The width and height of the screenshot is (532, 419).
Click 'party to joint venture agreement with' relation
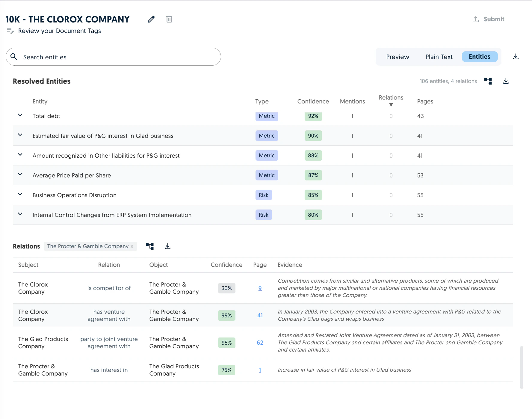pos(109,343)
